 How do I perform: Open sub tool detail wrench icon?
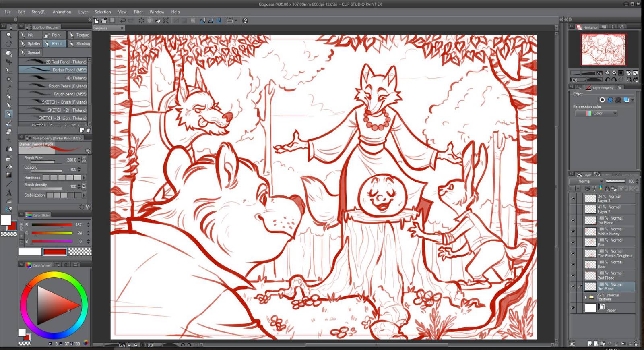pyautogui.click(x=89, y=207)
